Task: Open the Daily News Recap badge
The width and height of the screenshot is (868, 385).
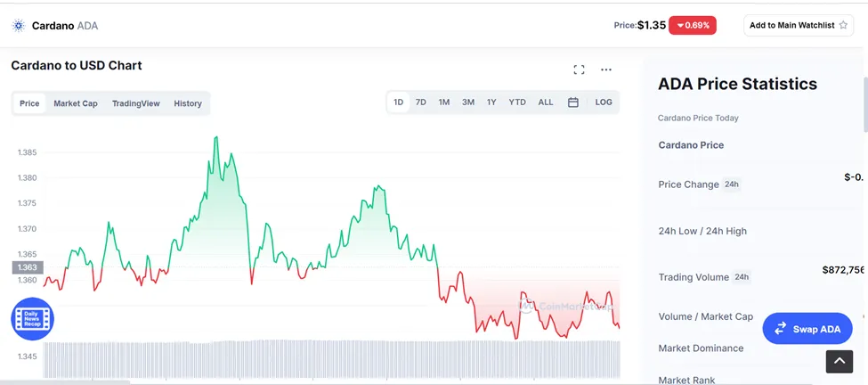Action: point(33,318)
